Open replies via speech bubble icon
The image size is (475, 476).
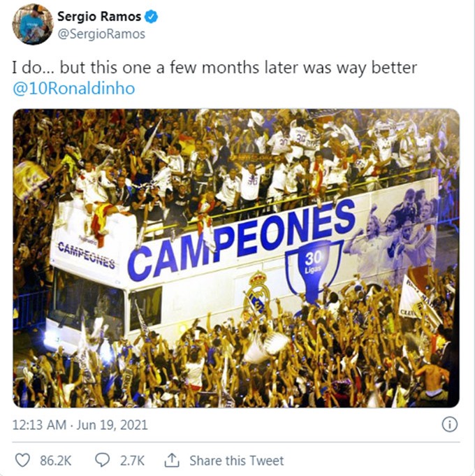point(103,460)
